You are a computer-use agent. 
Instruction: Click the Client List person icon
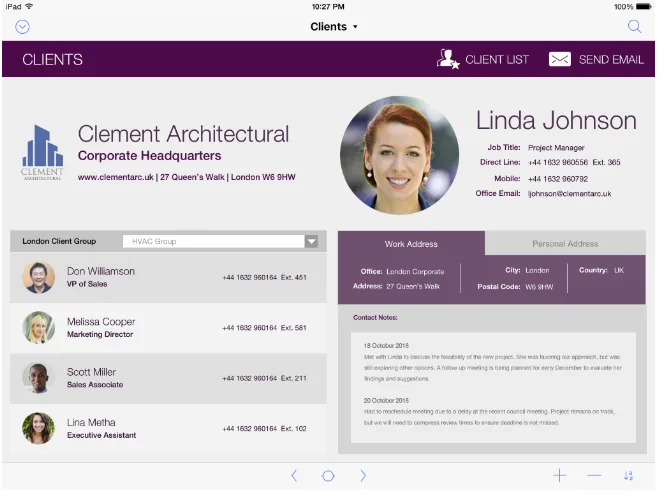click(x=448, y=59)
